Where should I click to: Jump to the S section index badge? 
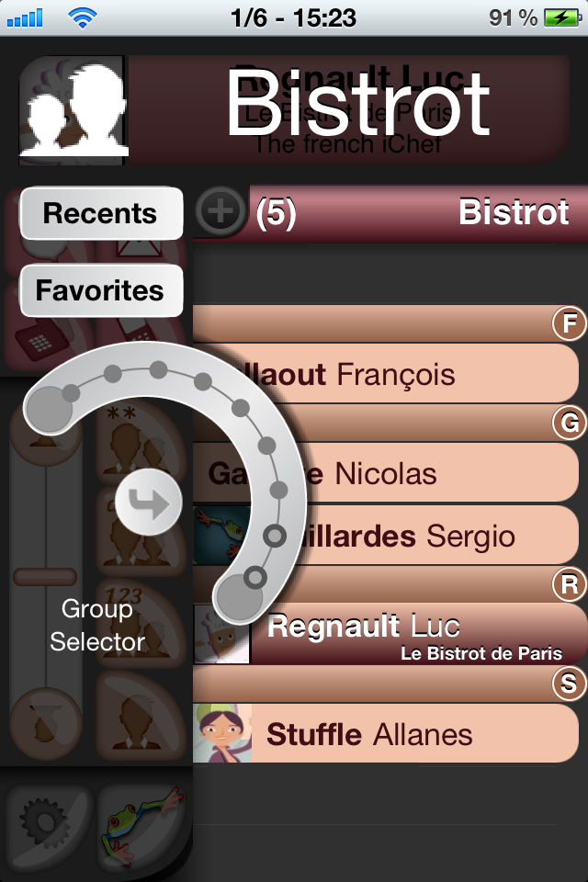(570, 683)
